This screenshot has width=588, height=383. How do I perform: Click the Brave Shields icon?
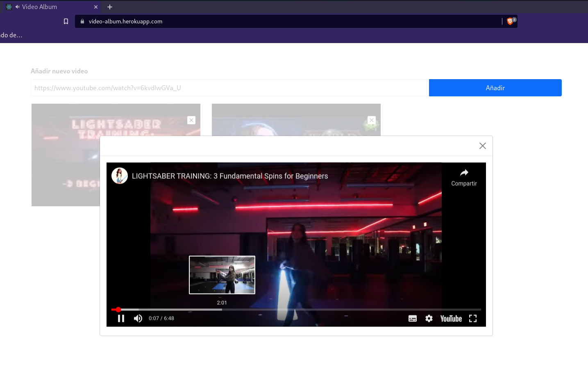tap(510, 21)
